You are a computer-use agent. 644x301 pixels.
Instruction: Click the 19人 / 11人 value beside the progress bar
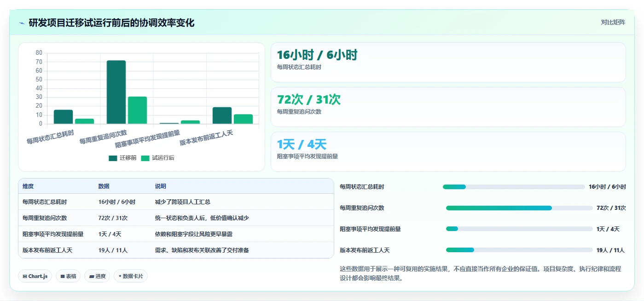(610, 250)
